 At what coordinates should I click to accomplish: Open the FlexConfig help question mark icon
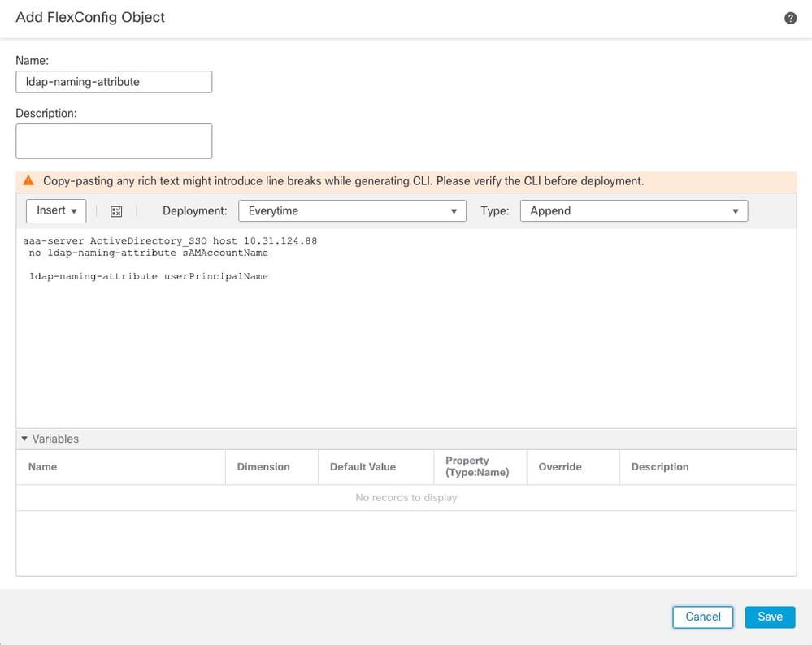(789, 17)
